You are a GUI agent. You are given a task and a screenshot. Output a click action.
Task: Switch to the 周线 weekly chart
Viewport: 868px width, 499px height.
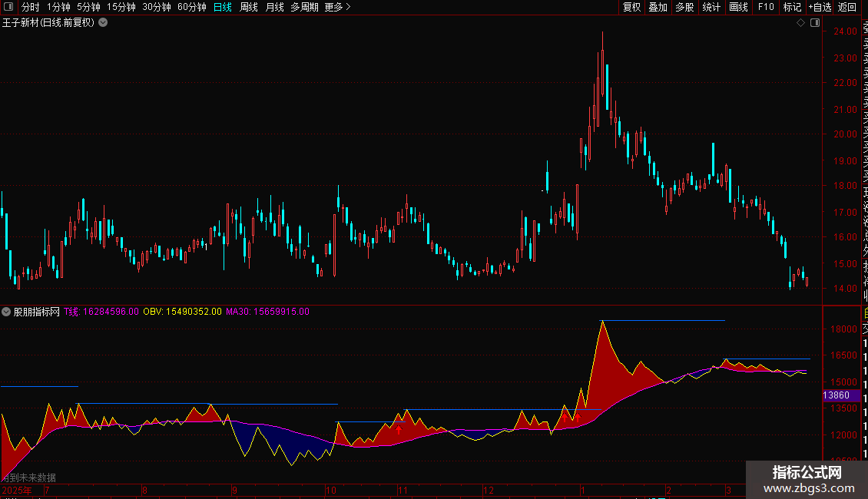[249, 7]
